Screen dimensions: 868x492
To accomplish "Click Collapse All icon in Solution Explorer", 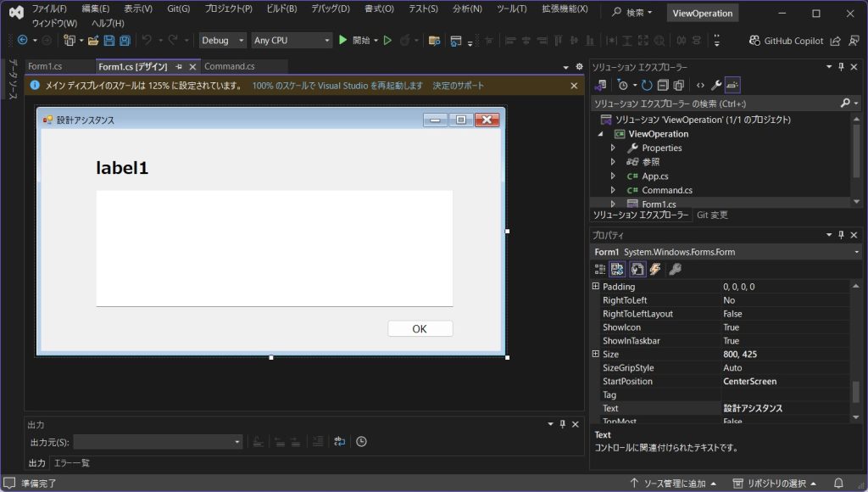I will click(x=663, y=85).
